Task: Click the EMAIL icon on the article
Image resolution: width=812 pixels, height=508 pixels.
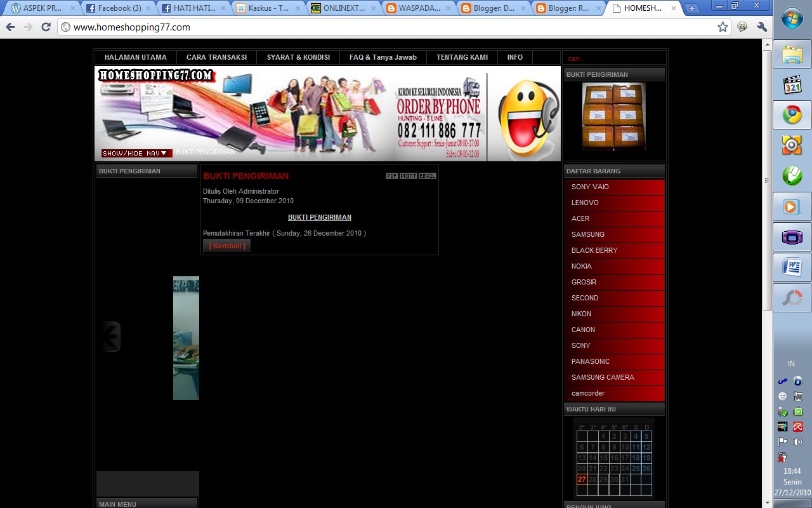Action: pos(428,176)
